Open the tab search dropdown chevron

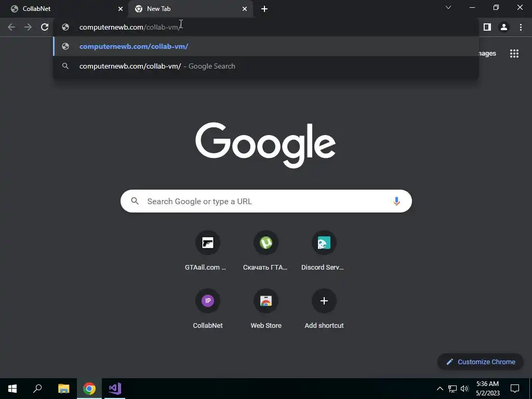point(448,7)
